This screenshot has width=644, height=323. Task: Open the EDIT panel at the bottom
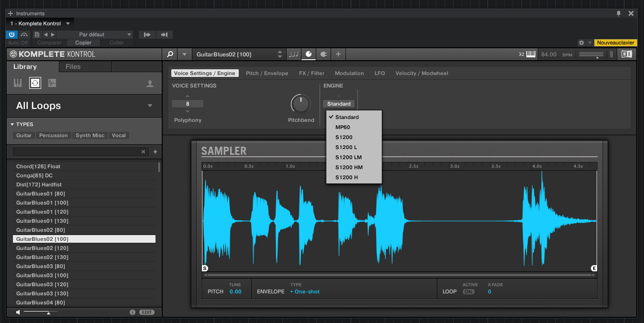147,312
